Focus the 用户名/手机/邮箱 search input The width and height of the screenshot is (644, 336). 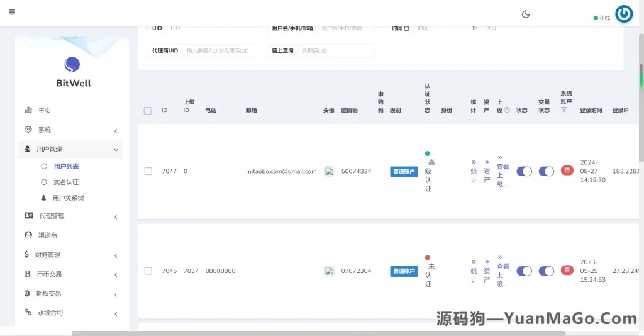345,28
